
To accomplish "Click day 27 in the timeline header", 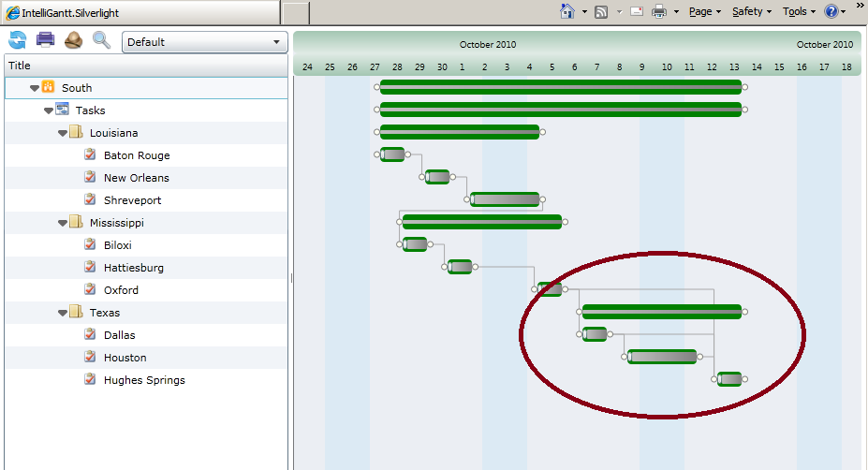I will 375,67.
